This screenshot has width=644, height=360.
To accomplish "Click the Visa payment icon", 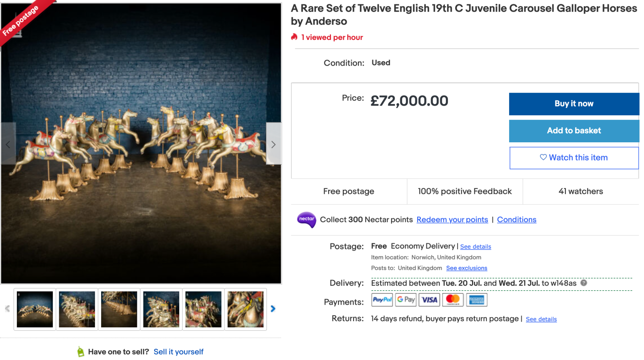I will (429, 300).
